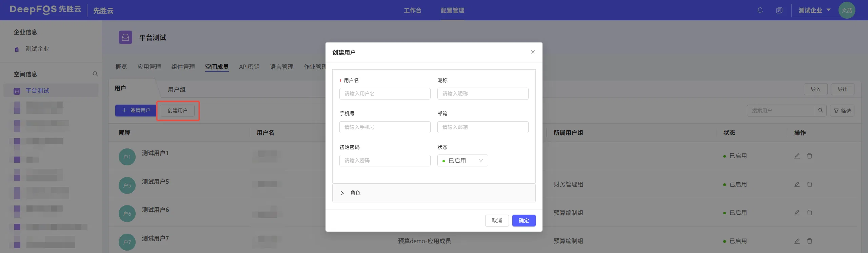
Task: Click the document list icon in header
Action: pyautogui.click(x=779, y=10)
